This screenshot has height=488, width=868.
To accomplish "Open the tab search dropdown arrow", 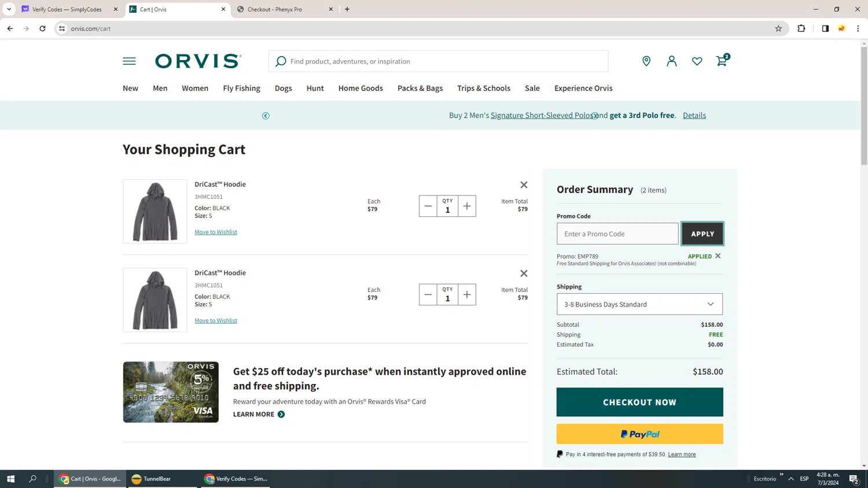I will click(x=9, y=9).
